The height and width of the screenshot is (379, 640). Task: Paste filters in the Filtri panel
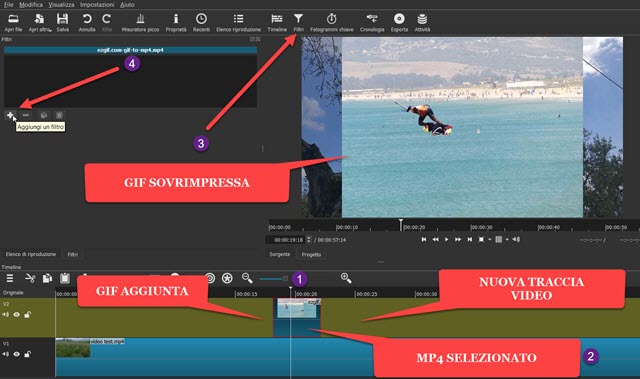point(59,115)
